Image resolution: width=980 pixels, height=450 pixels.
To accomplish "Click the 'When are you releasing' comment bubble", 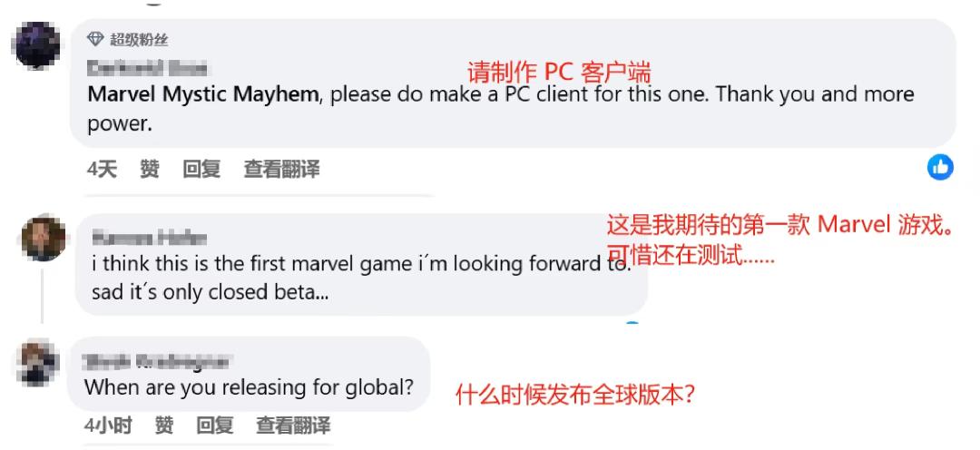I will 249,374.
